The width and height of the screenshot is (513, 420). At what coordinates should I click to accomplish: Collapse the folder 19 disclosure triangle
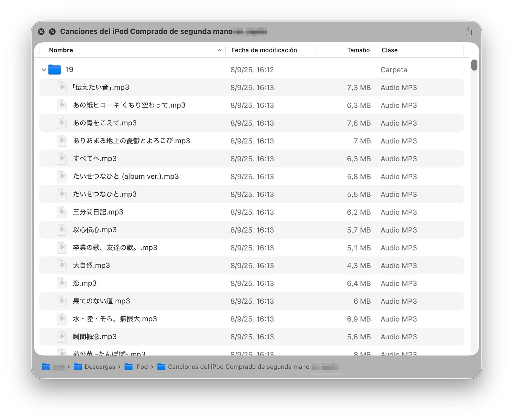coord(44,69)
